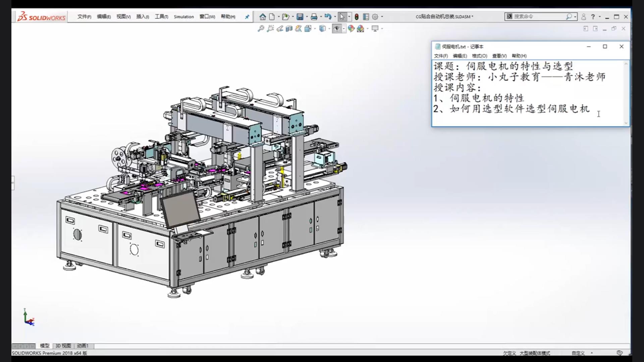Activate the Select cursor tool
Screen dimensions: 644x362
tap(342, 17)
